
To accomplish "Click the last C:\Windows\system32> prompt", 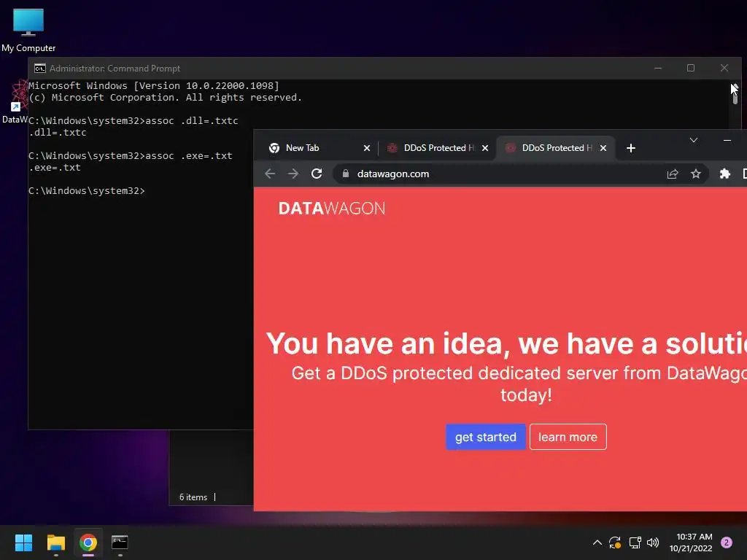I will pos(86,190).
